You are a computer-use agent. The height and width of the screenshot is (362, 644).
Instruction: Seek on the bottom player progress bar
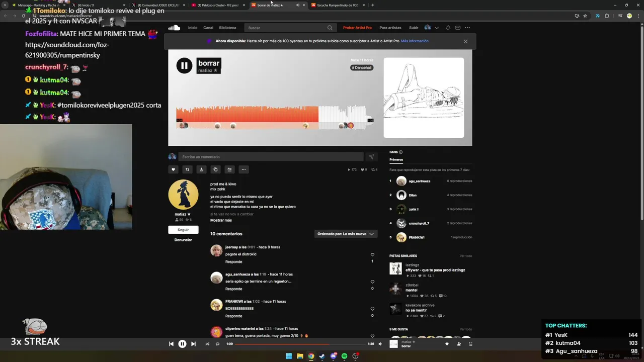(301, 344)
